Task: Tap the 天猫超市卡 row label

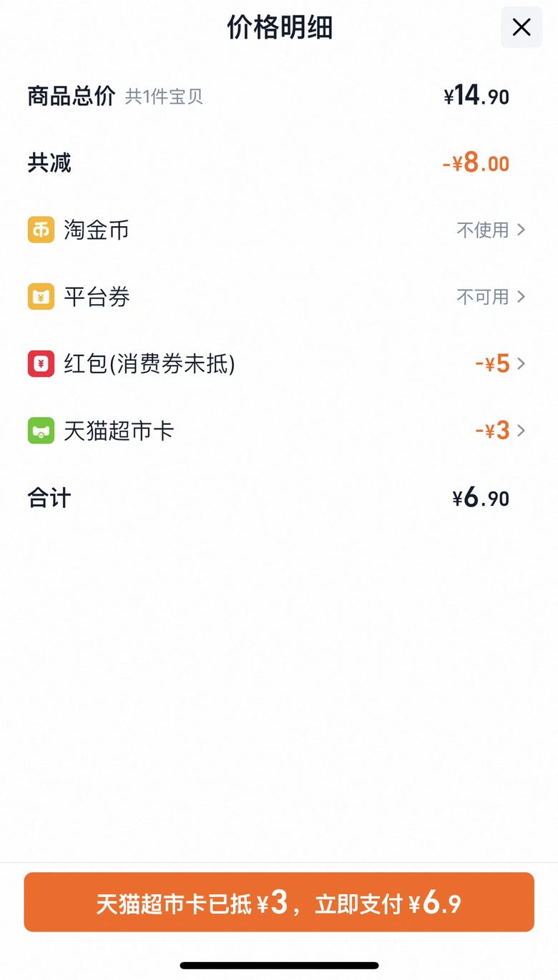Action: pos(119,431)
